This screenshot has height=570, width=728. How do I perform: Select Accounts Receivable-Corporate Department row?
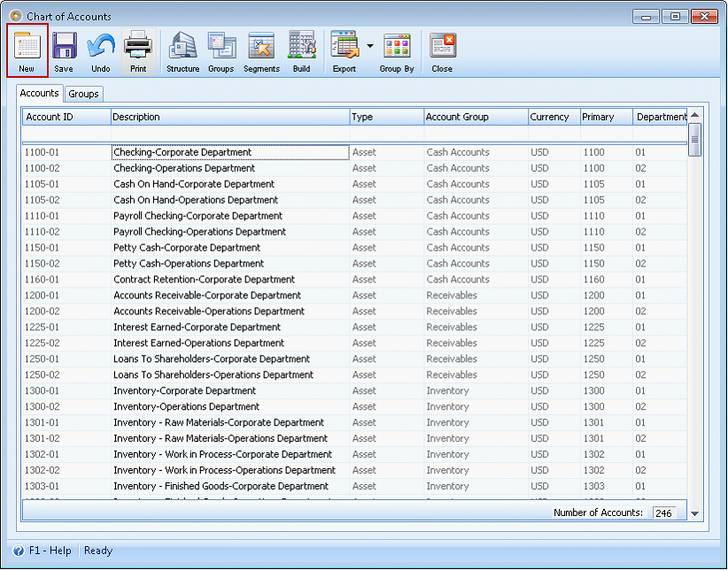355,296
